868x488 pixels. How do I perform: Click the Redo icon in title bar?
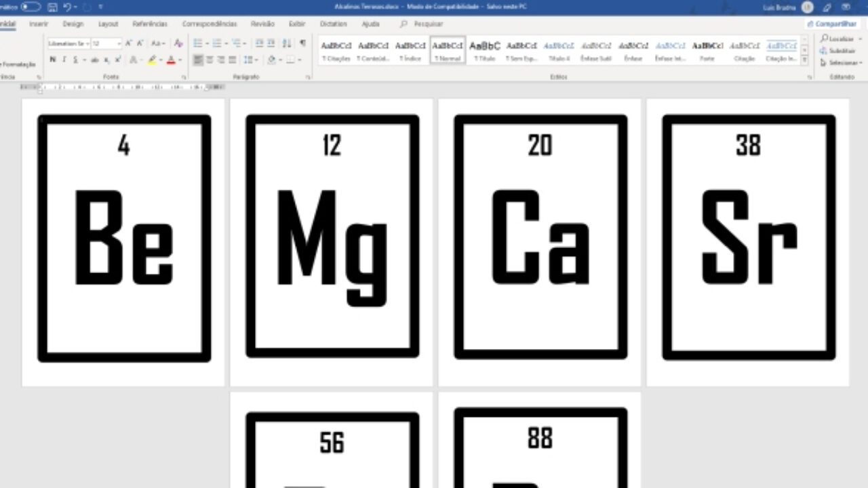click(x=87, y=7)
